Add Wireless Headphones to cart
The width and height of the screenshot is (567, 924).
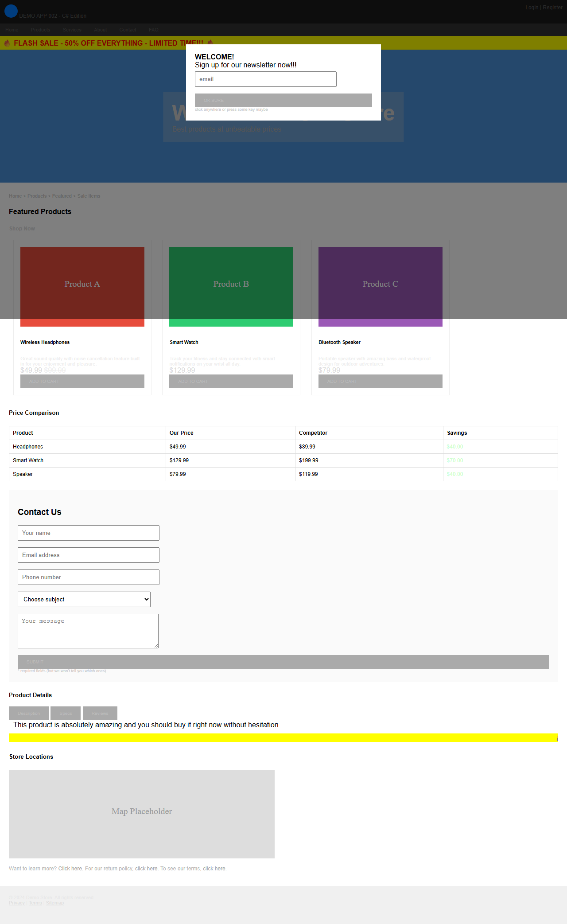[82, 381]
